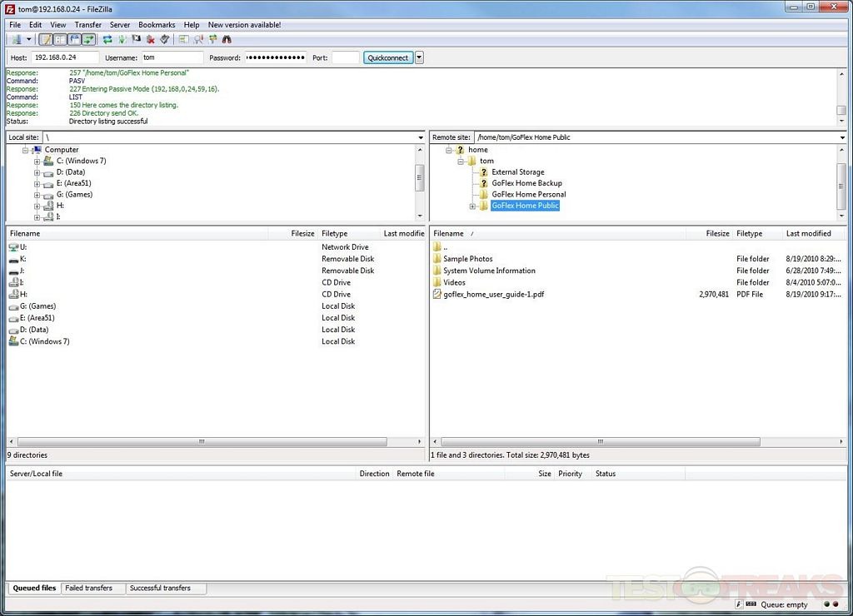Click the Quickconnect button
This screenshot has width=853, height=616.
388,57
